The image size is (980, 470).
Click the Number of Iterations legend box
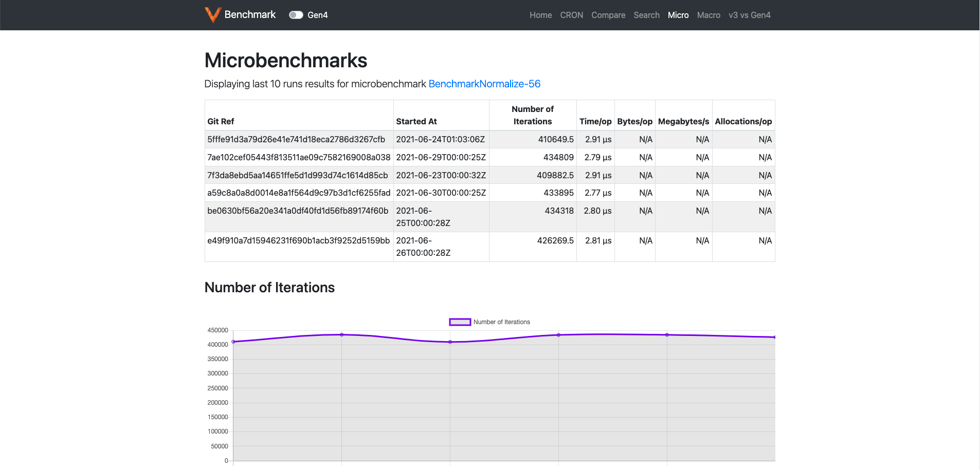[x=459, y=322]
